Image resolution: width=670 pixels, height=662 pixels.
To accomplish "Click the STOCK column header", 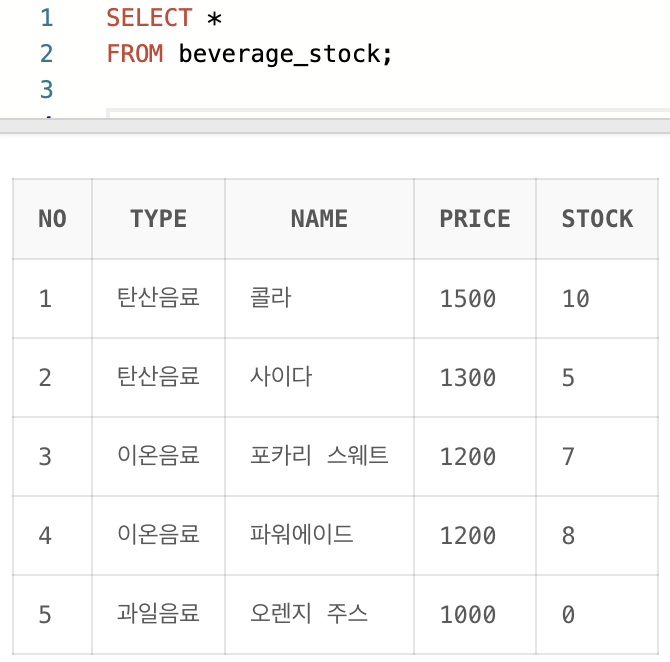I will pyautogui.click(x=597, y=219).
